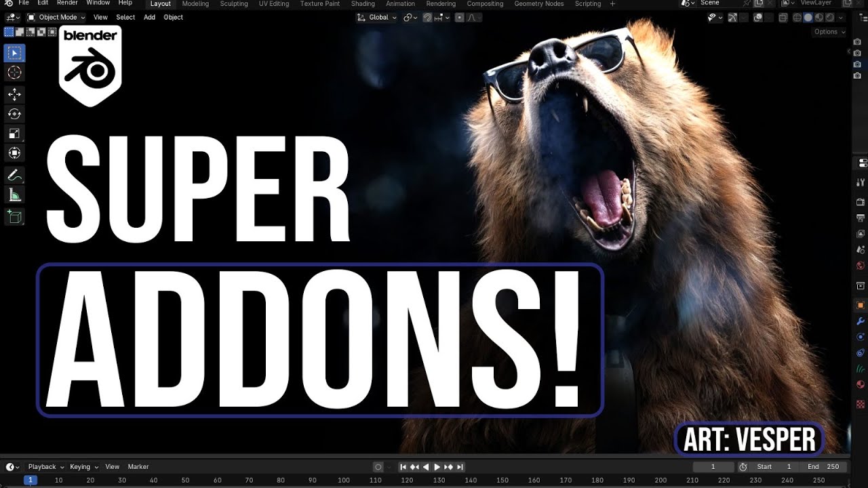Jump to the last frame

460,467
